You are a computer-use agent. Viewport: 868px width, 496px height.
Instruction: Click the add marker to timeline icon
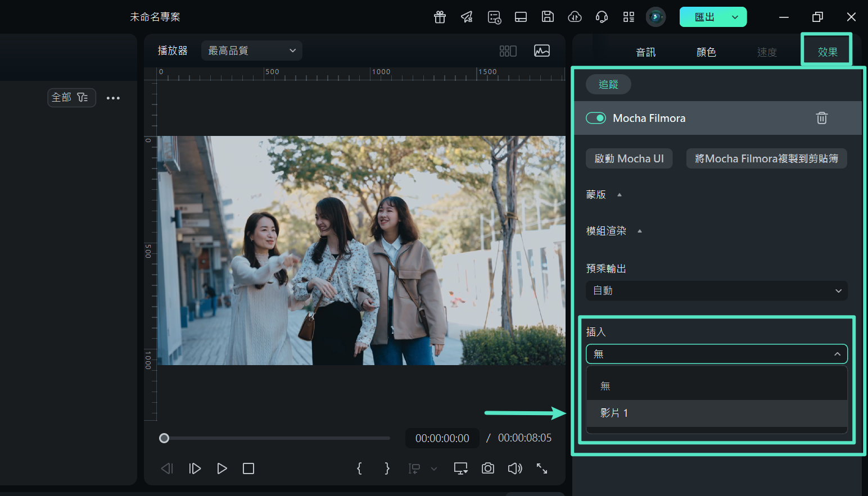tap(414, 468)
